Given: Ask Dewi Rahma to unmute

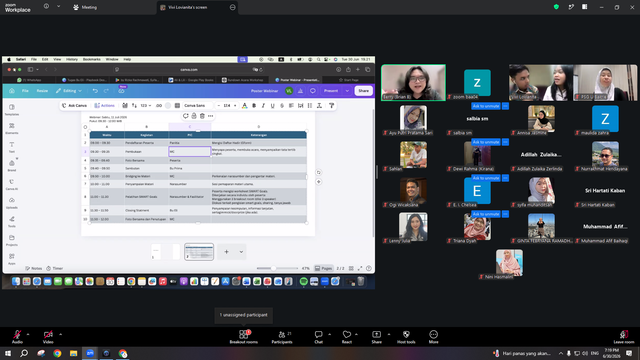Looking at the screenshot, I should [x=486, y=142].
